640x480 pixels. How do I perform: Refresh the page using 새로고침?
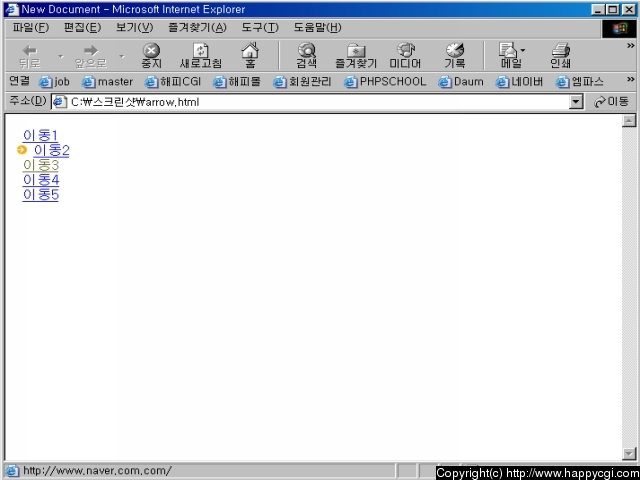pyautogui.click(x=200, y=56)
